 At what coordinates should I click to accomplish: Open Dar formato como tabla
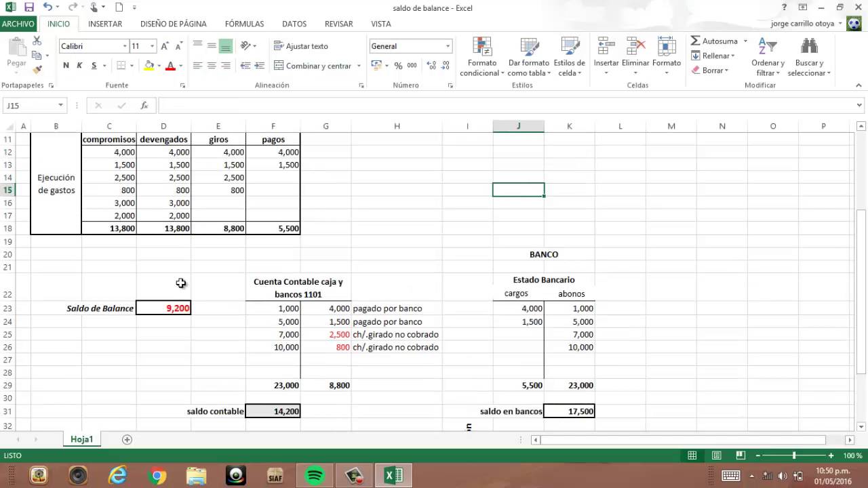point(529,57)
